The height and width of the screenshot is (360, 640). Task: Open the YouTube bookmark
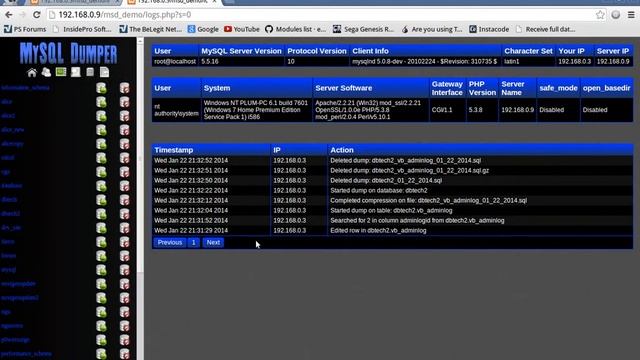242,29
